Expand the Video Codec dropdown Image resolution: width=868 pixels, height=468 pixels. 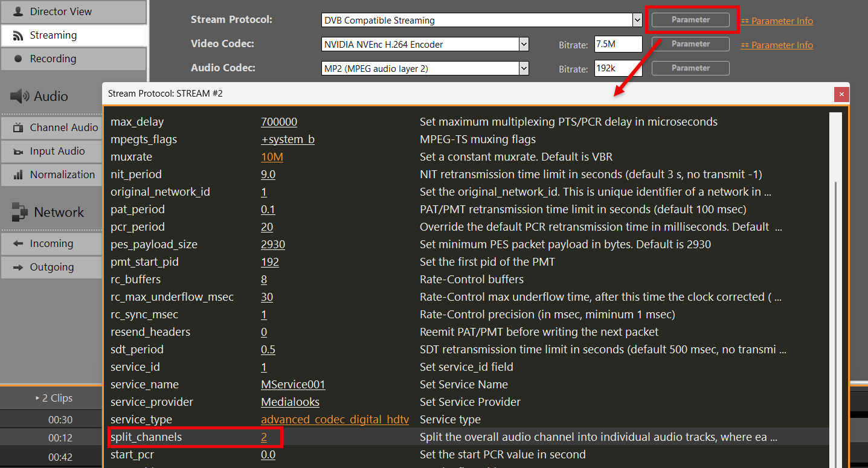point(524,44)
